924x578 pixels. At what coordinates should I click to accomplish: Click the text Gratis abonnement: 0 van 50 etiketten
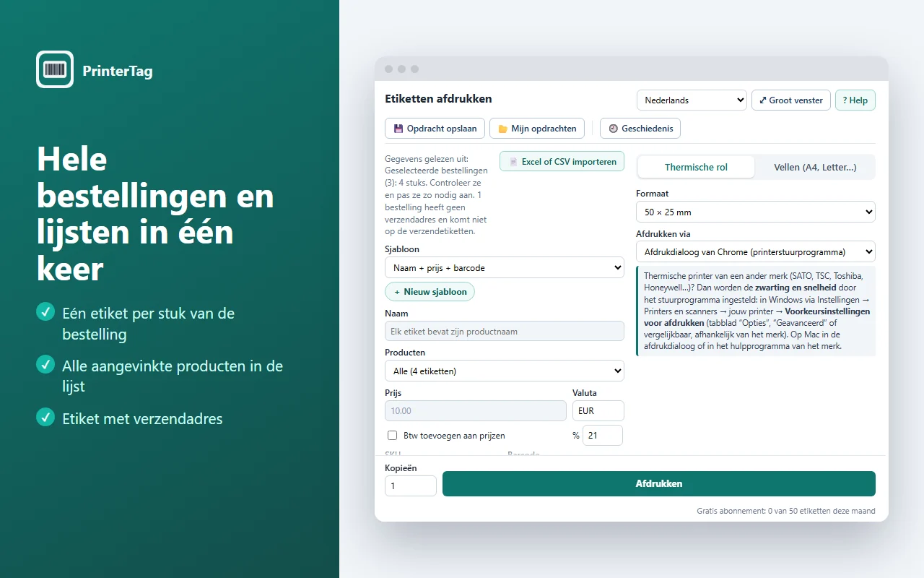click(x=786, y=511)
